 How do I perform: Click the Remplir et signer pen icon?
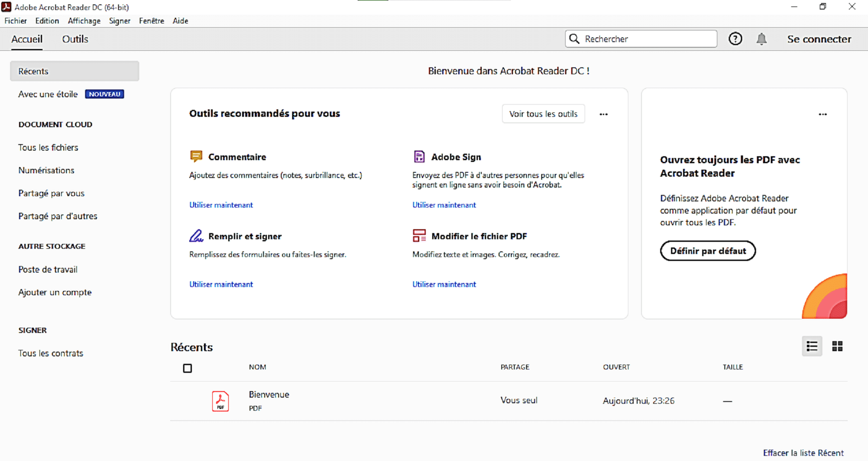[196, 236]
